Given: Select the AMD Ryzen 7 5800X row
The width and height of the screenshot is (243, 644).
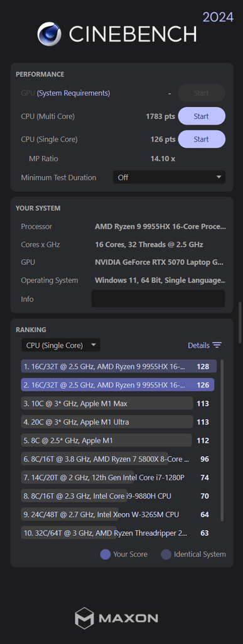Looking at the screenshot, I should 117,458.
